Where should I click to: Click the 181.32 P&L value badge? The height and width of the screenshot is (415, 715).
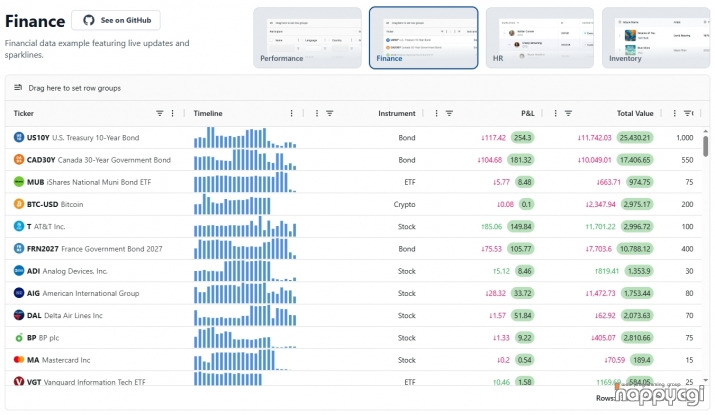[x=521, y=160]
